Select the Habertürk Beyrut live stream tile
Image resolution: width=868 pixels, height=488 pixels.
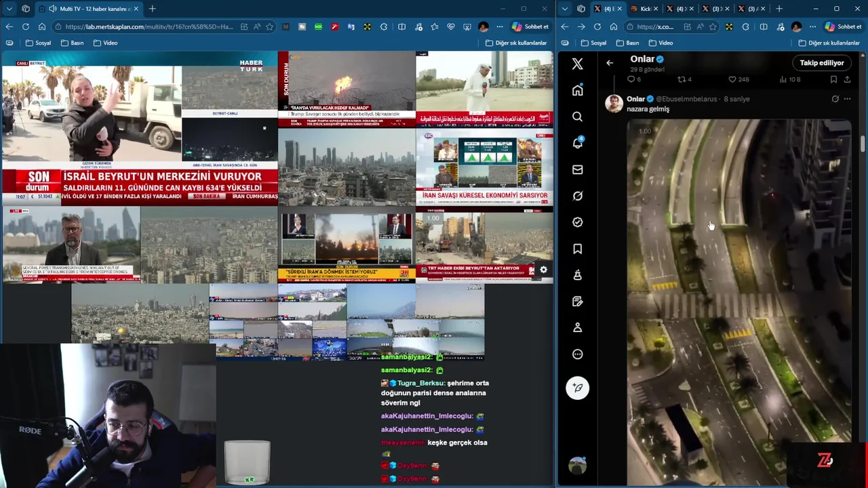click(140, 129)
